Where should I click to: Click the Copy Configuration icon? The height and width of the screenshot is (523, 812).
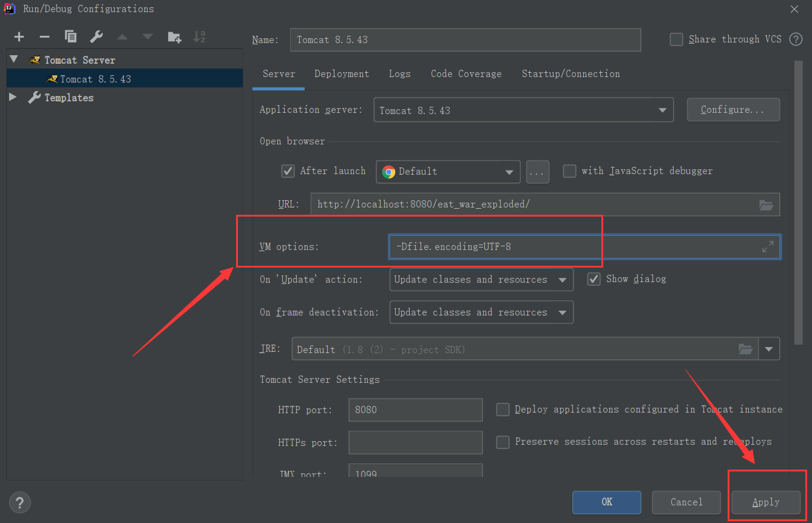70,37
